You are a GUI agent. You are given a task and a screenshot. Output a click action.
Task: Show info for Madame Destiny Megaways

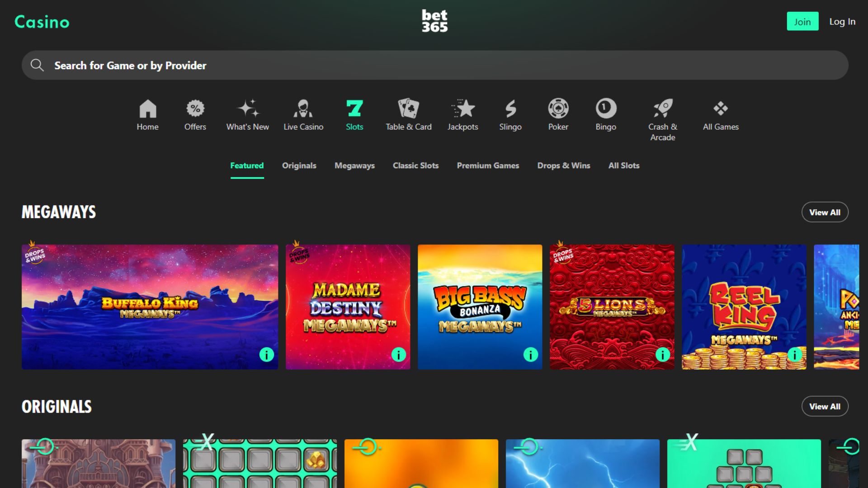tap(399, 355)
